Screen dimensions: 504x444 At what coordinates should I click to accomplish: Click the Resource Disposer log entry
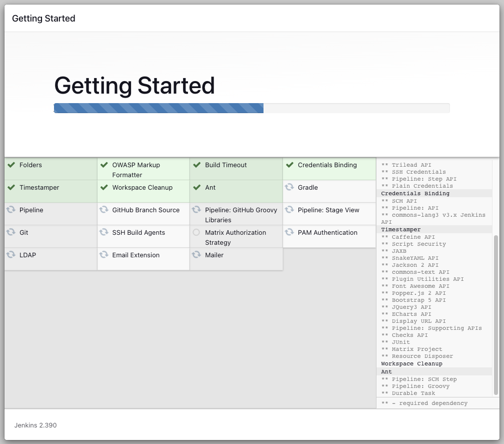coord(417,356)
